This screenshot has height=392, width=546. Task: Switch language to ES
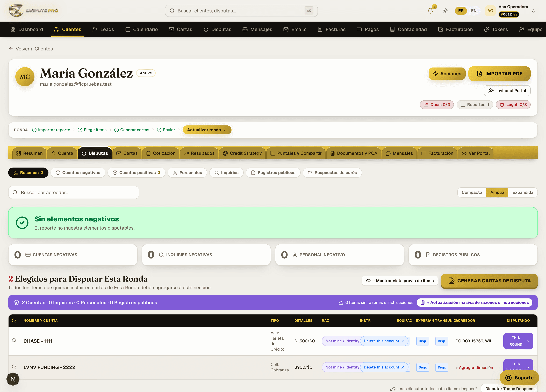click(461, 11)
